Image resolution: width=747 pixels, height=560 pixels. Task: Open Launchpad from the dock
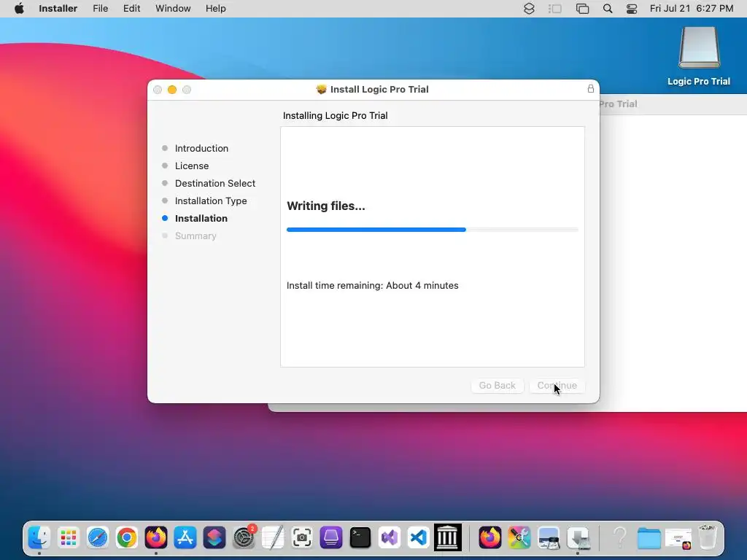pyautogui.click(x=69, y=537)
